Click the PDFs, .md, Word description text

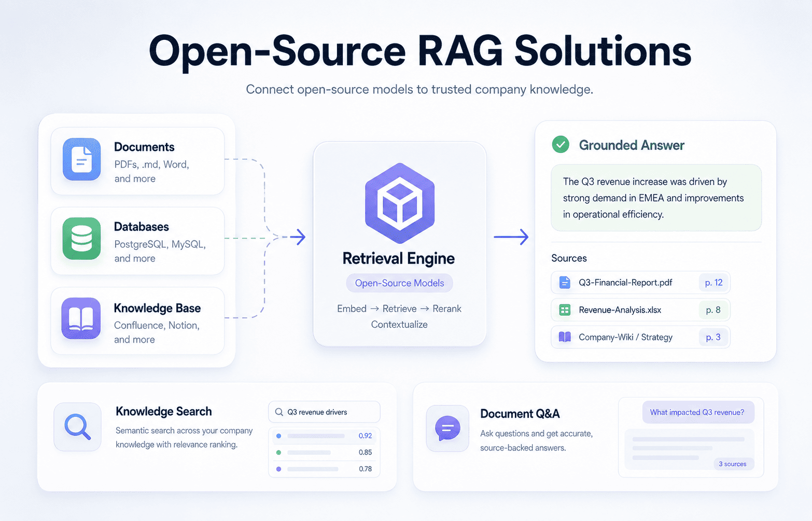151,171
